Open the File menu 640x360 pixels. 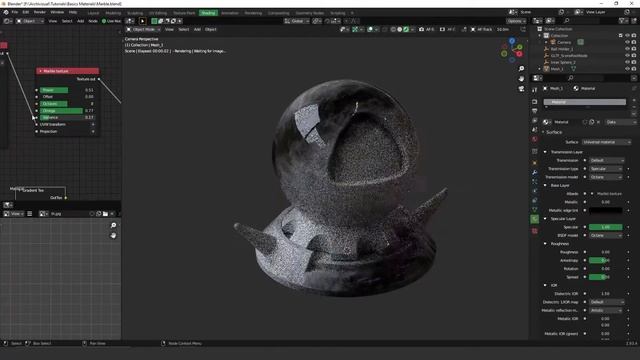[x=15, y=12]
